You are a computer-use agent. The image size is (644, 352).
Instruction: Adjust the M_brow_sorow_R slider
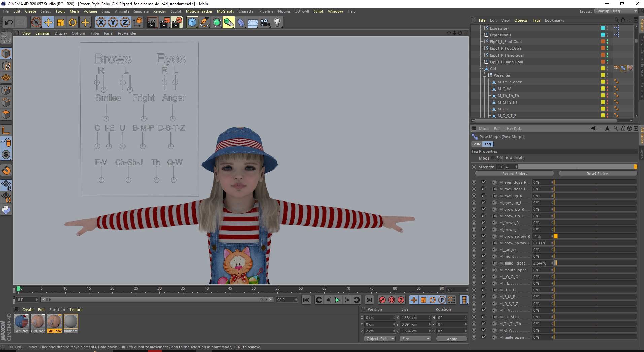595,236
